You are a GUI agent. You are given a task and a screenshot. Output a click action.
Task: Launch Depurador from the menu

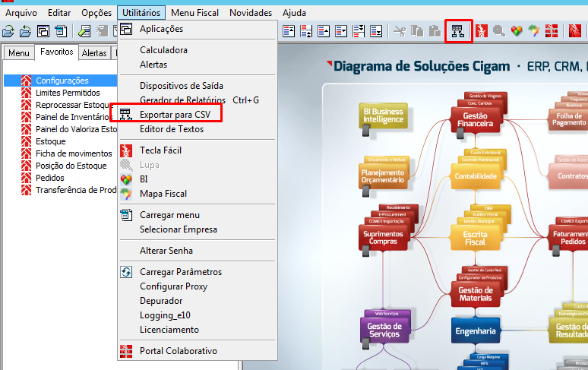coord(198,301)
